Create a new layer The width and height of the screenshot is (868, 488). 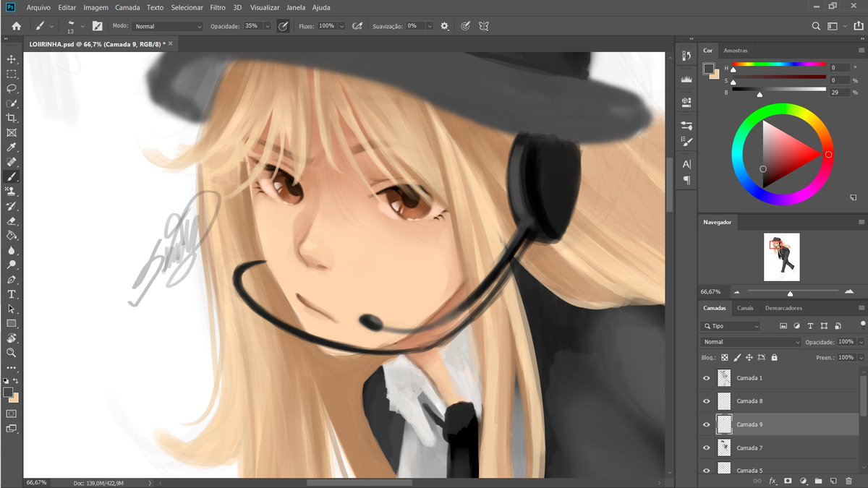click(x=833, y=481)
